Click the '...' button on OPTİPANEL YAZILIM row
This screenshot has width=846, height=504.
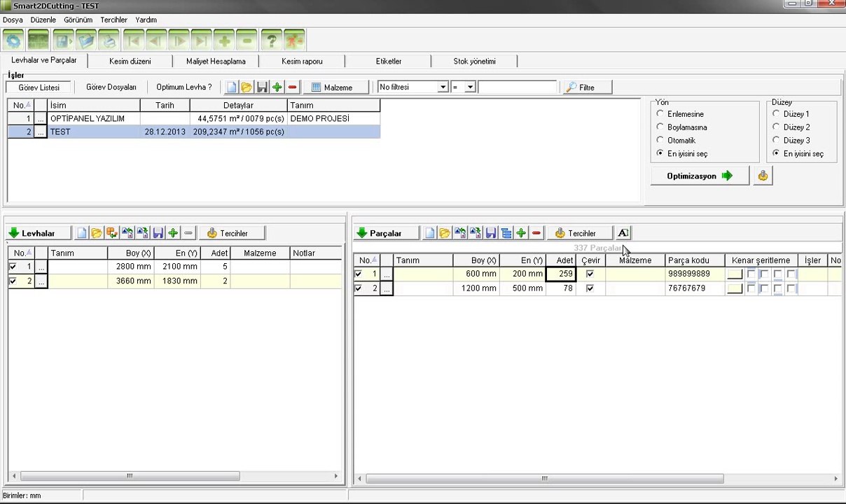41,118
